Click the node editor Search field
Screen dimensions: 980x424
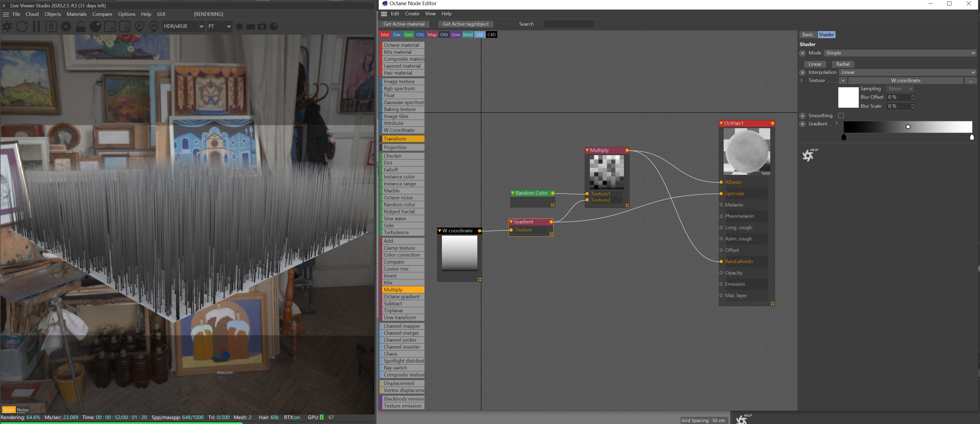tap(569, 24)
